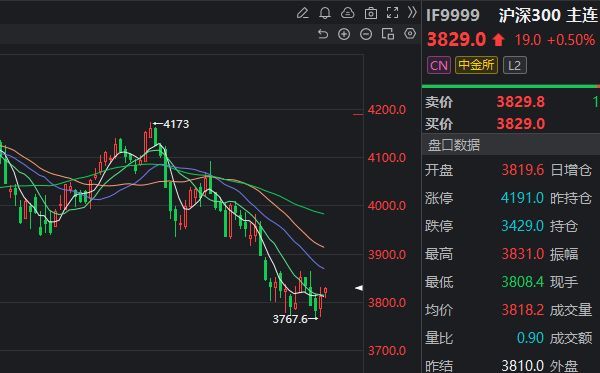This screenshot has height=373, width=600.
Task: Click the CN market tag
Action: coord(439,65)
